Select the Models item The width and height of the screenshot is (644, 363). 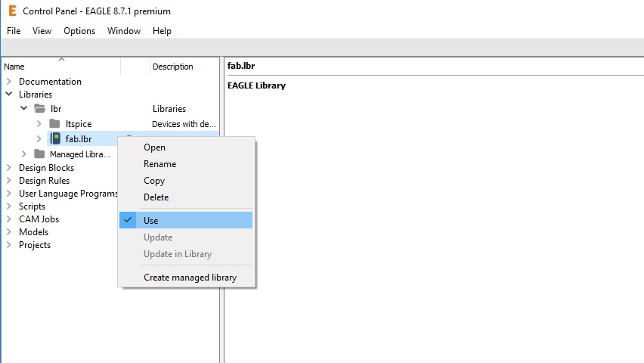(x=34, y=232)
